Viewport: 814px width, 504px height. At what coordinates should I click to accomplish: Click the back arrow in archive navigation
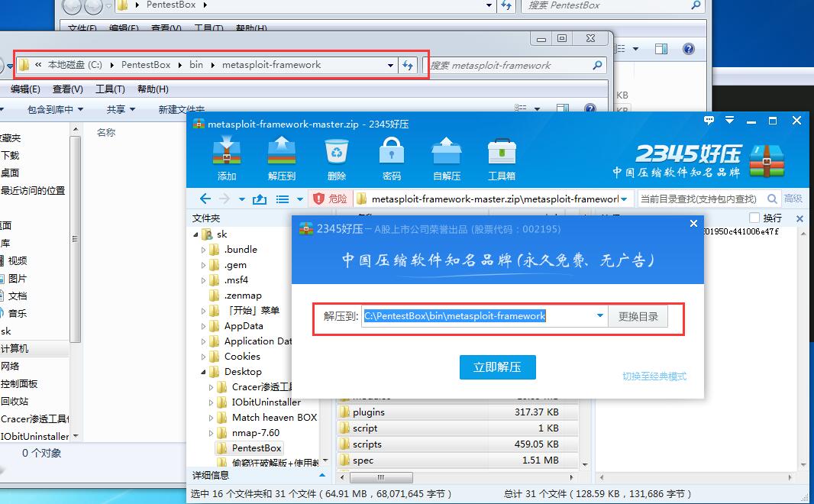point(205,199)
